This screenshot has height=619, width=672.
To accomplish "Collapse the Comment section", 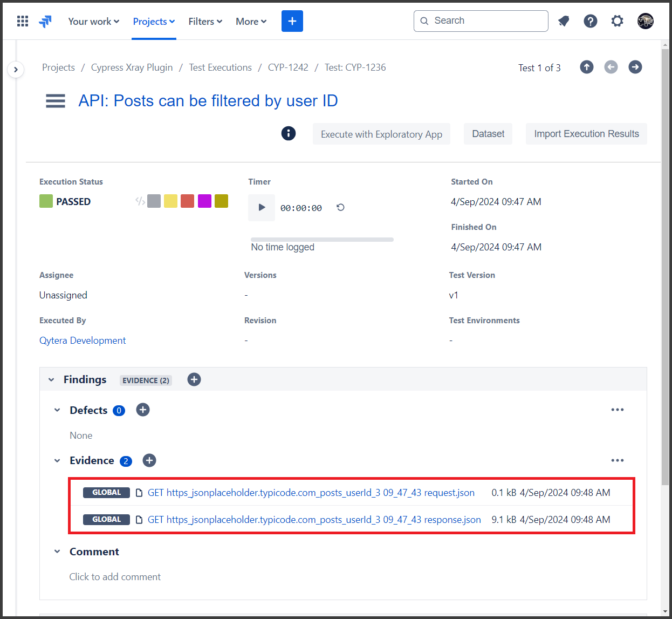I will coord(57,552).
